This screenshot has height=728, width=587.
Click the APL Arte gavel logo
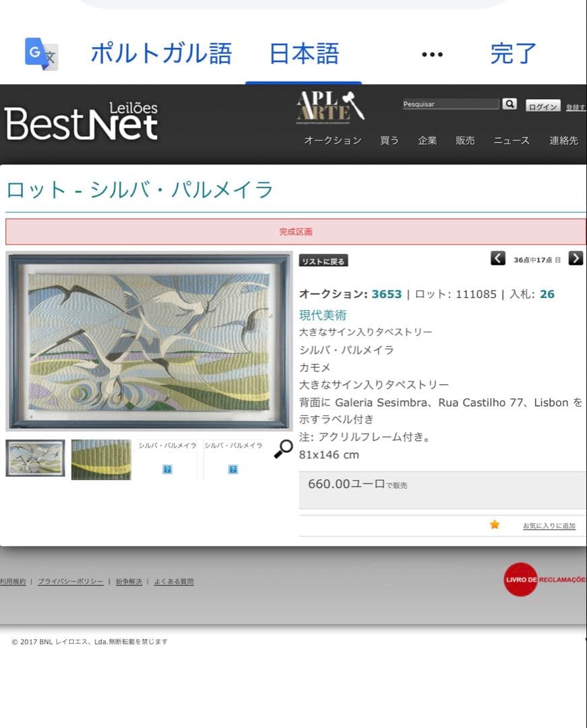(330, 107)
